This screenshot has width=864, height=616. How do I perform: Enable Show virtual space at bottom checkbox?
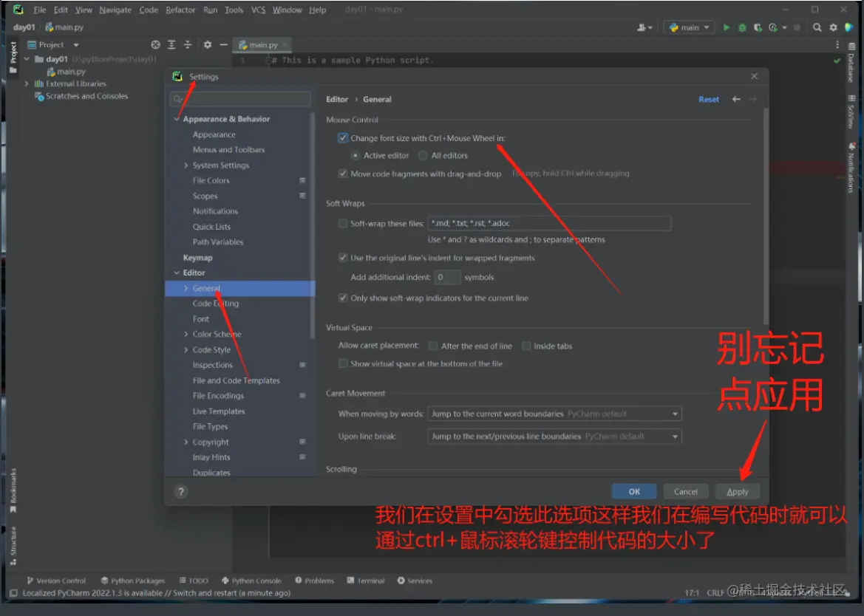pyautogui.click(x=343, y=363)
